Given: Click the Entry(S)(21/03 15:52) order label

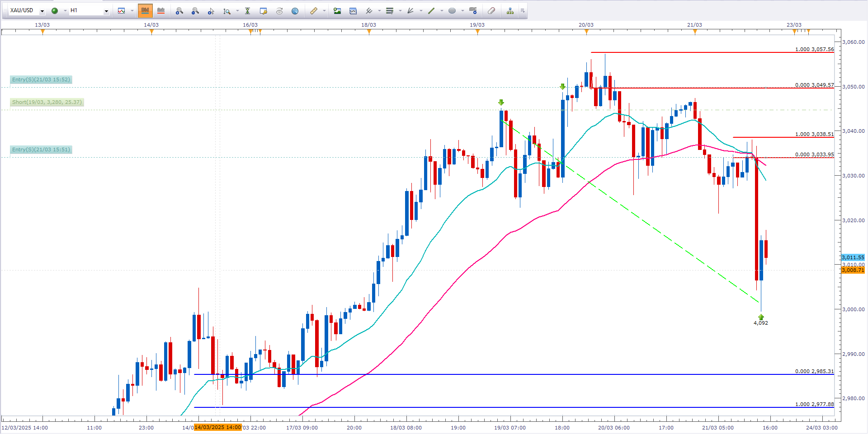Looking at the screenshot, I should click(x=41, y=80).
